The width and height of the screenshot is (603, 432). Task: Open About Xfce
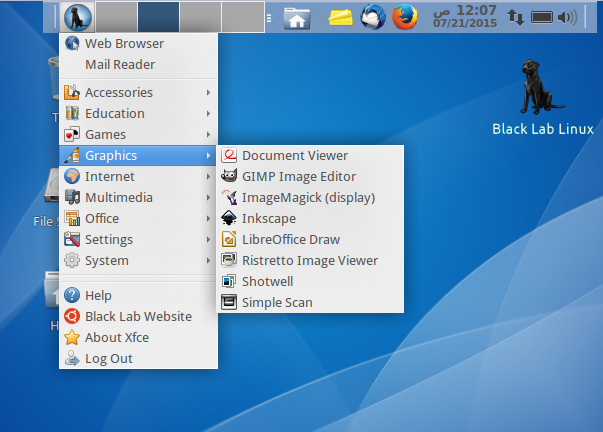point(138,337)
